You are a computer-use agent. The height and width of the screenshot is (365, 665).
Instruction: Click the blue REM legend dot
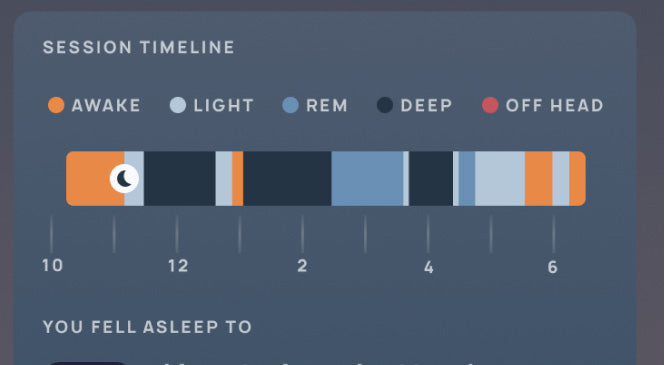(291, 105)
